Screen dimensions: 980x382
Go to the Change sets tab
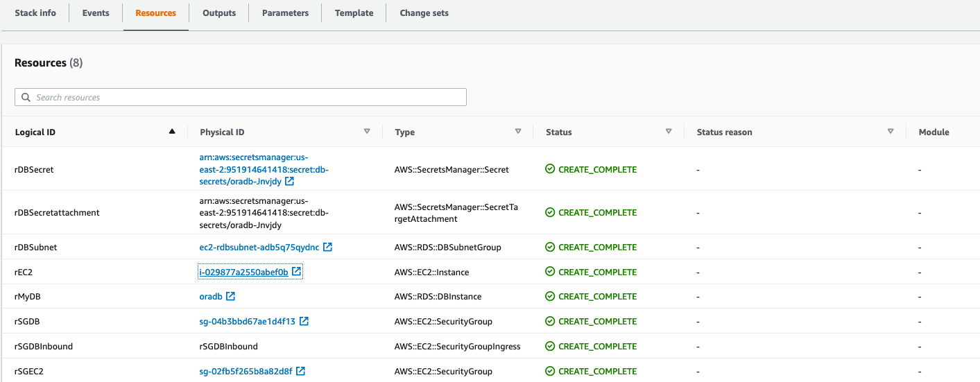click(424, 13)
